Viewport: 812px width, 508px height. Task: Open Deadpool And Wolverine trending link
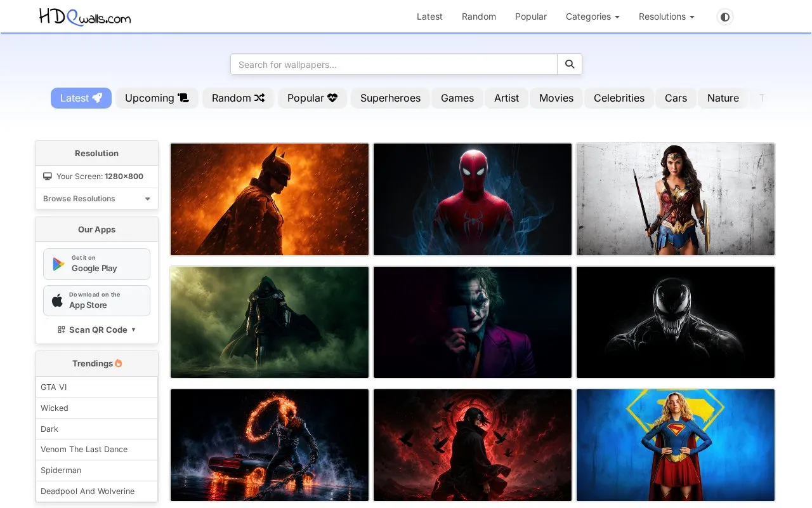pos(96,491)
